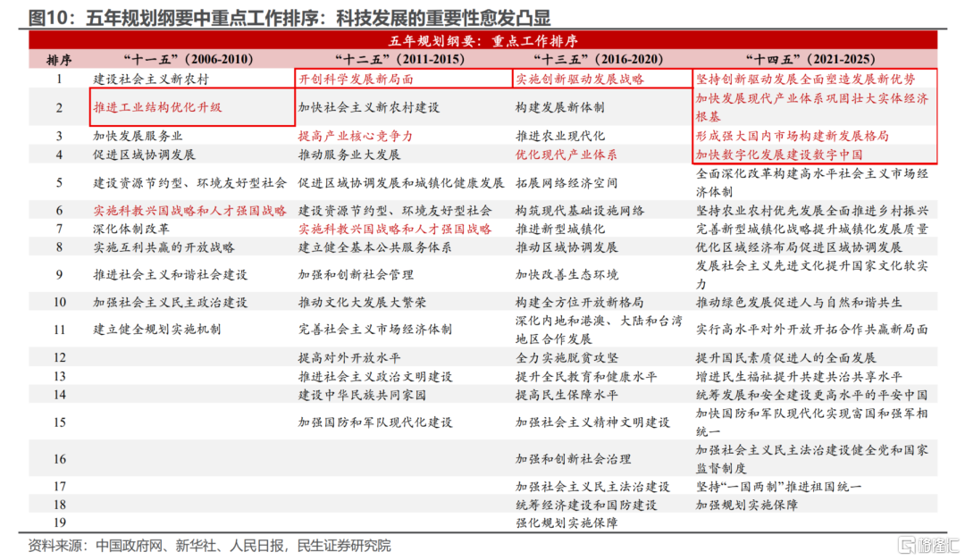Click red cell '推进工业结构优化升级'

pyautogui.click(x=157, y=107)
